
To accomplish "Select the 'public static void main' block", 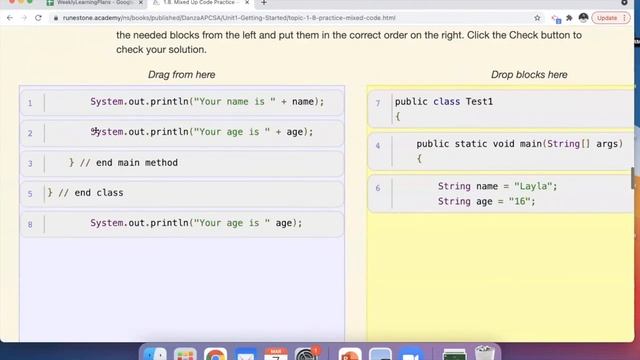I will (501, 151).
